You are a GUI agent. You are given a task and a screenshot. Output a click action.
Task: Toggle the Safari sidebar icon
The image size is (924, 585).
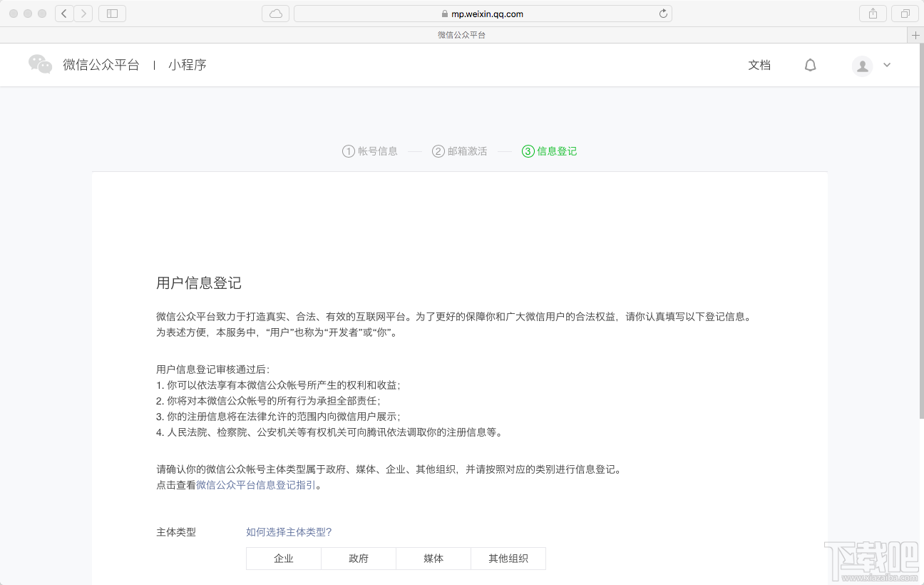[x=112, y=13]
